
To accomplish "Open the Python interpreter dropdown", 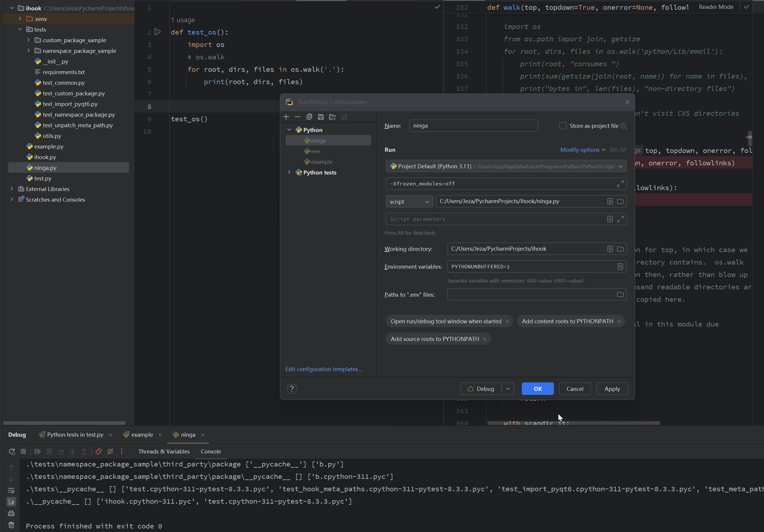I will coord(621,166).
